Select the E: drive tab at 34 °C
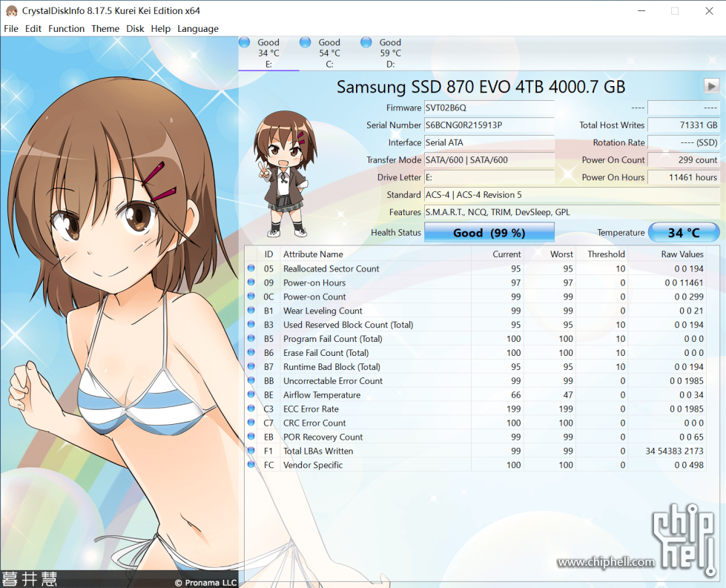Image resolution: width=726 pixels, height=588 pixels. pos(268,53)
